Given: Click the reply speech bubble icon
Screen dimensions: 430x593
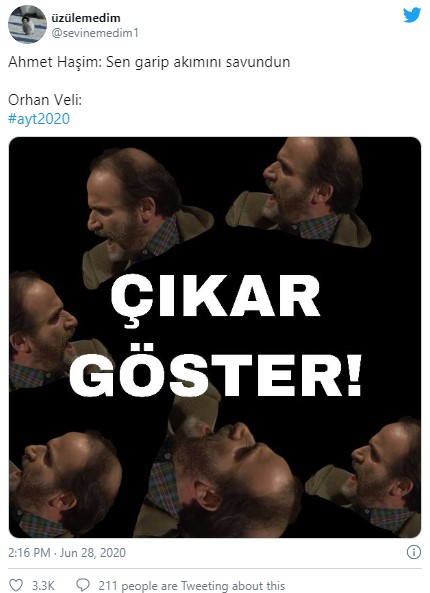Looking at the screenshot, I should pyautogui.click(x=83, y=585).
